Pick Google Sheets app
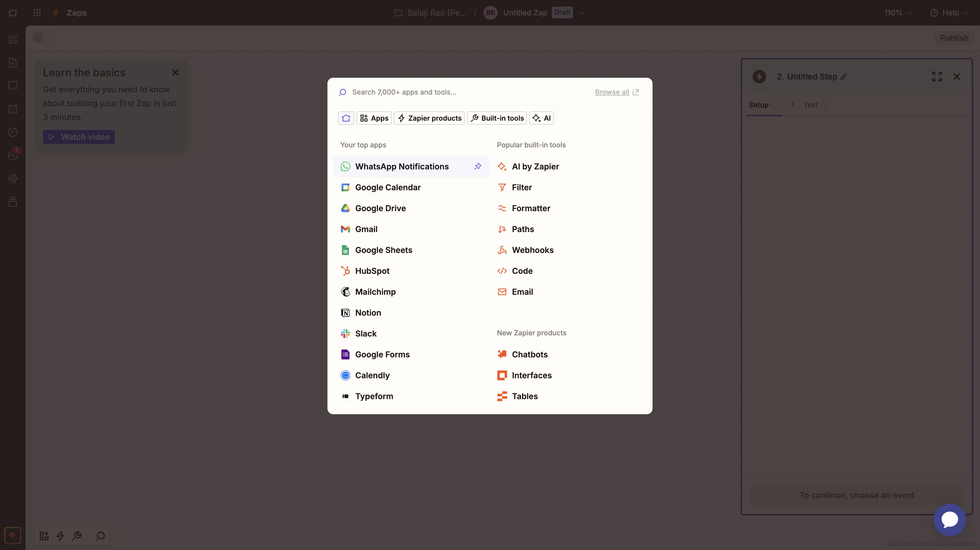This screenshot has height=550, width=980. click(x=411, y=250)
